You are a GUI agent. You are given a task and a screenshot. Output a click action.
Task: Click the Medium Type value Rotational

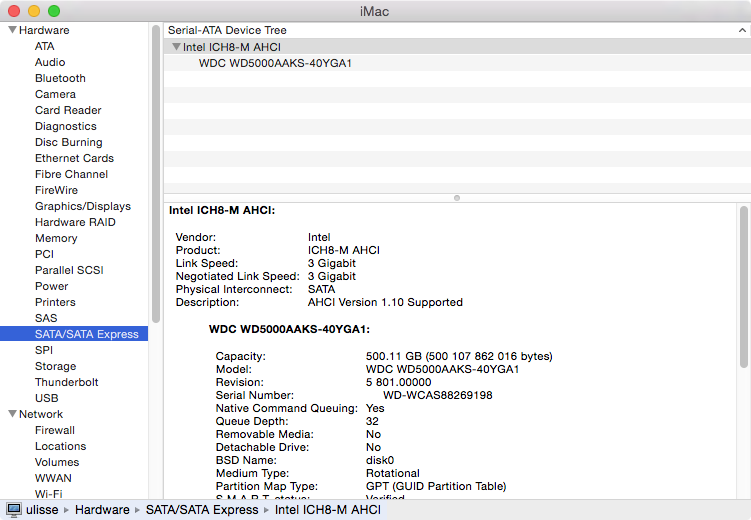[x=393, y=473]
